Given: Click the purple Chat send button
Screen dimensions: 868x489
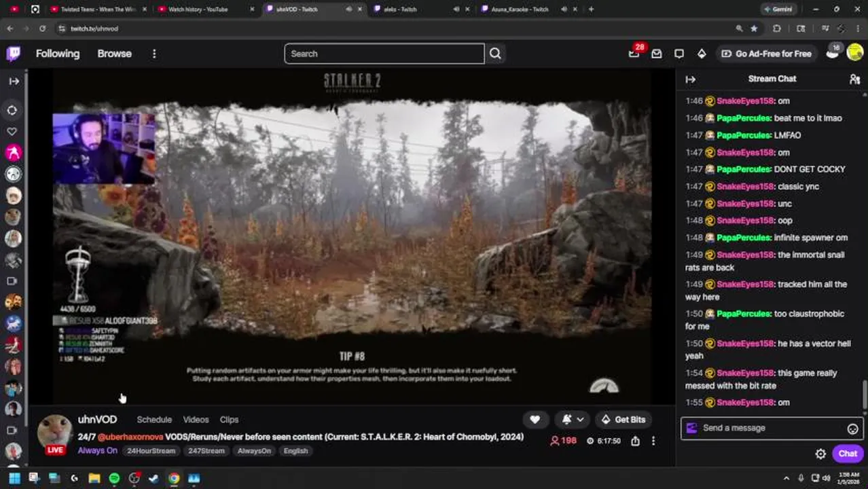Looking at the screenshot, I should [x=848, y=454].
